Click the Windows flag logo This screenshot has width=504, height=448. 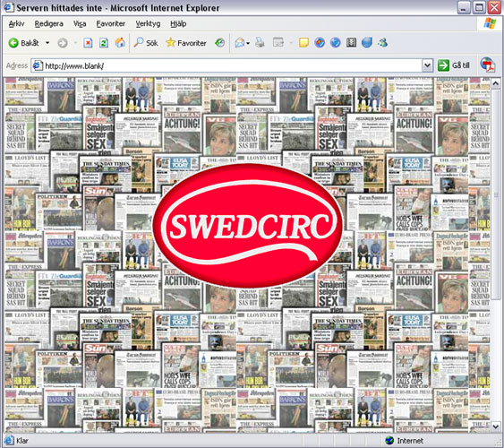[490, 23]
